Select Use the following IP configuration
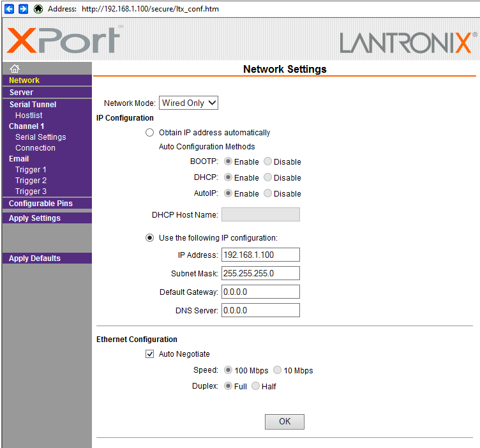 coord(149,238)
